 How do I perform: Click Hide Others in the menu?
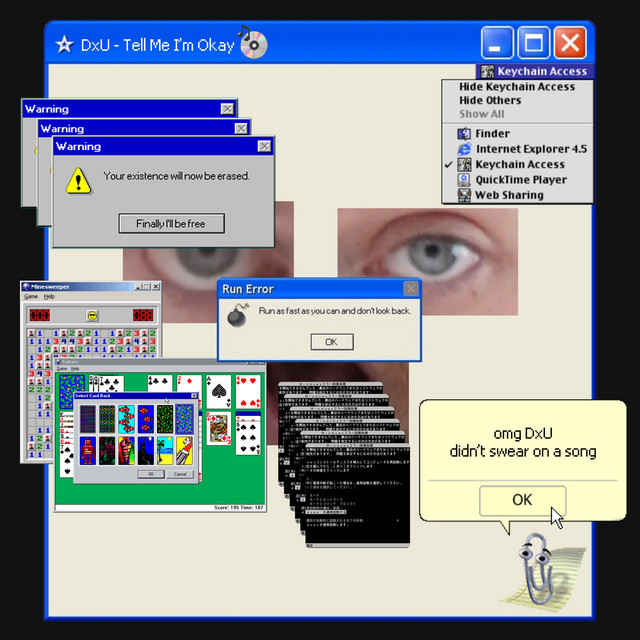click(489, 101)
